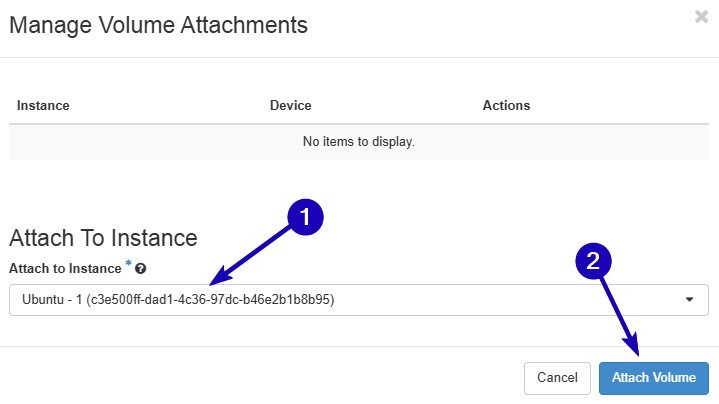Image resolution: width=719 pixels, height=404 pixels.
Task: Click the blue required-field asterisk
Action: coord(128,263)
